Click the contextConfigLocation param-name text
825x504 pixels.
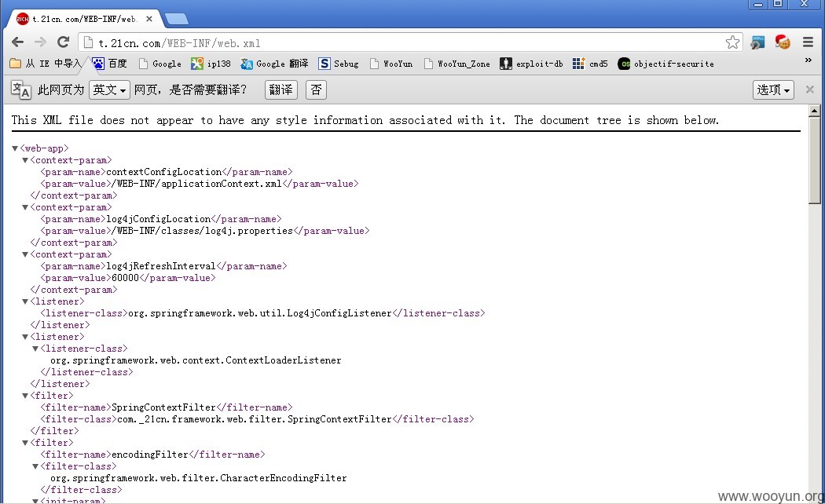tap(163, 172)
